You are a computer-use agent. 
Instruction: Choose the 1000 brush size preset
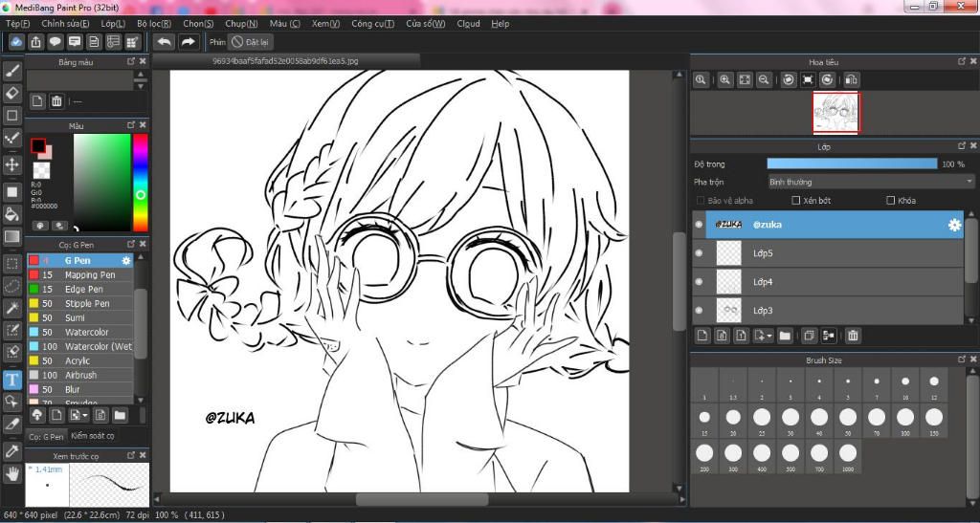click(x=848, y=457)
